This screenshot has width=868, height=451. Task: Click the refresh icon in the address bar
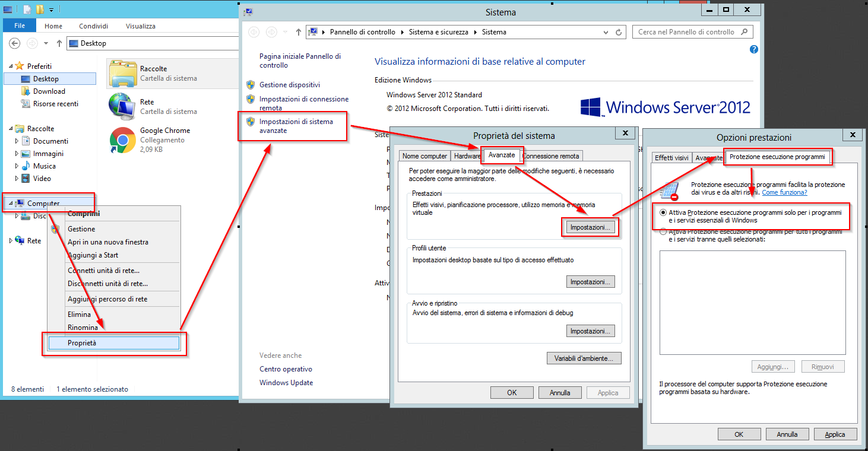[617, 31]
